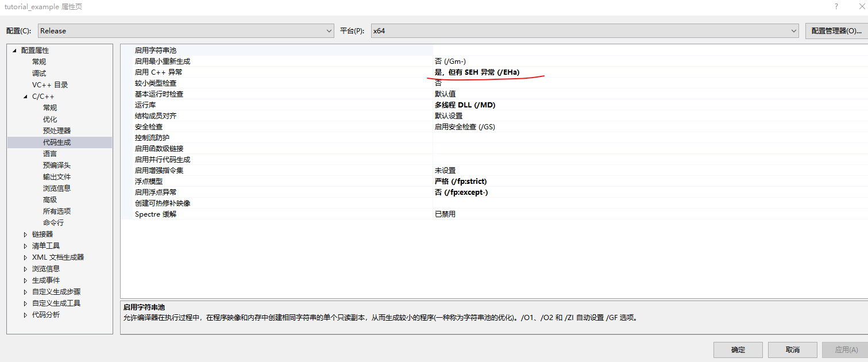868x362 pixels.
Task: Expand the 清单工具 tree node
Action: coord(25,245)
